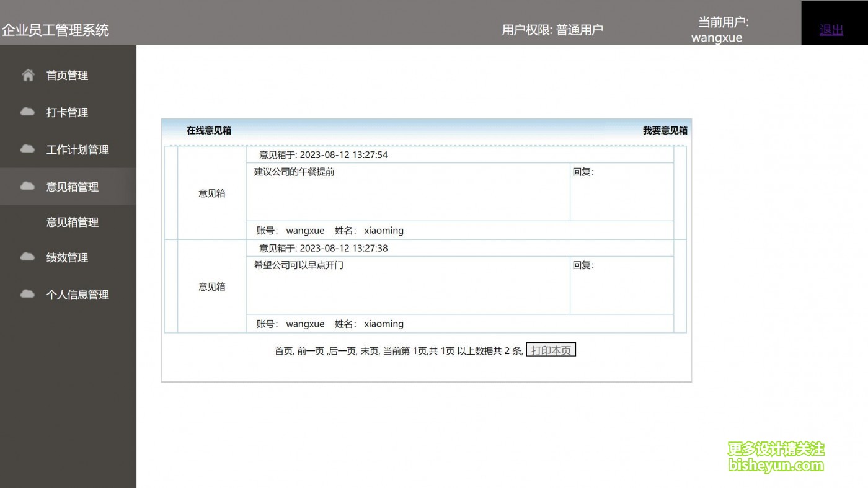Click the message 希望公司可以早点开门
This screenshot has height=488, width=868.
click(298, 265)
